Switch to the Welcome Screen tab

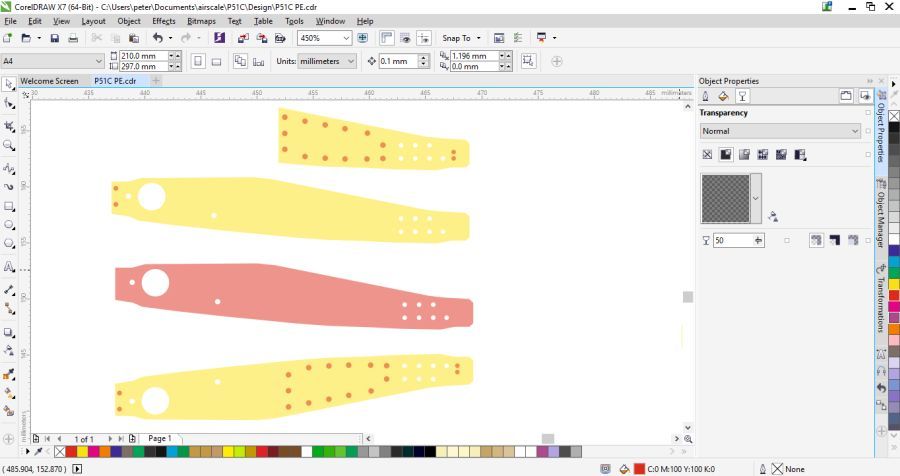click(49, 81)
